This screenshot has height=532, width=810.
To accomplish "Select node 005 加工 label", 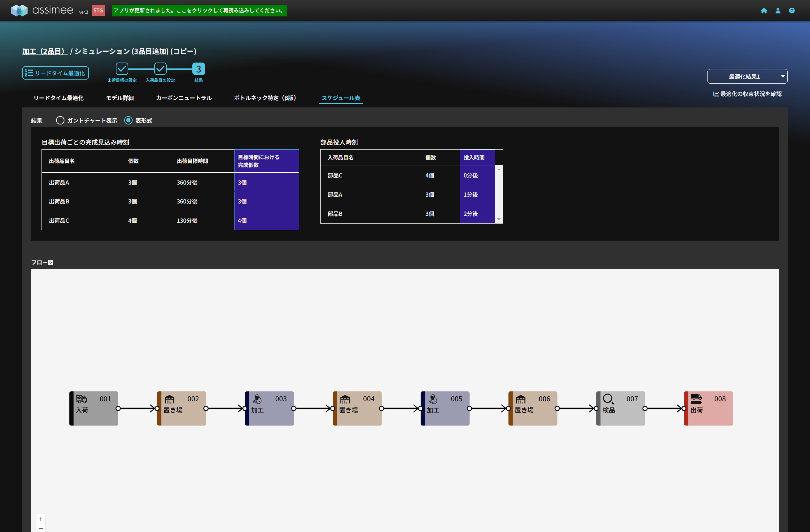I will click(x=433, y=410).
